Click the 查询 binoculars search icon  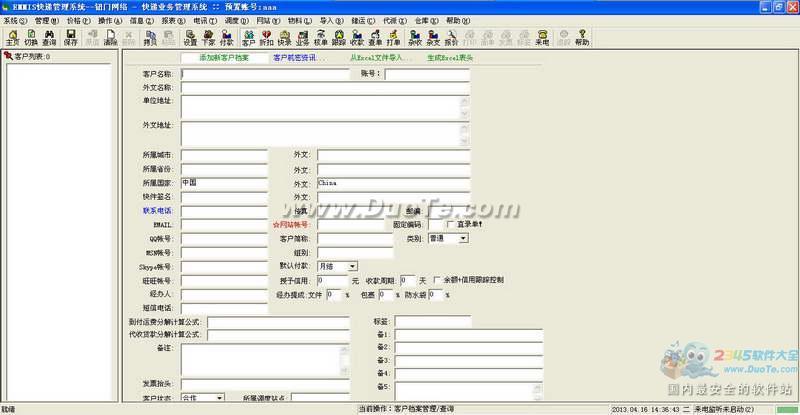48,38
